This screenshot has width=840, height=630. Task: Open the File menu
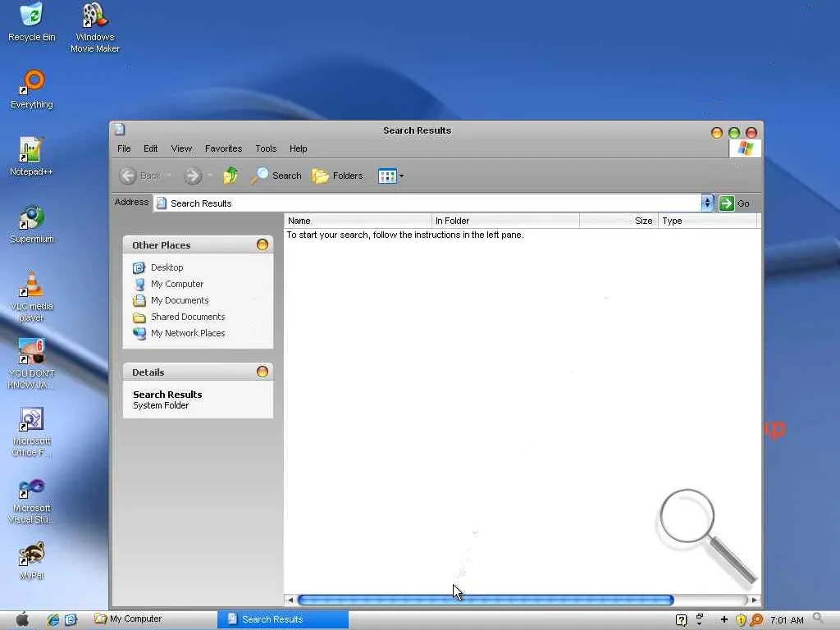click(x=124, y=148)
